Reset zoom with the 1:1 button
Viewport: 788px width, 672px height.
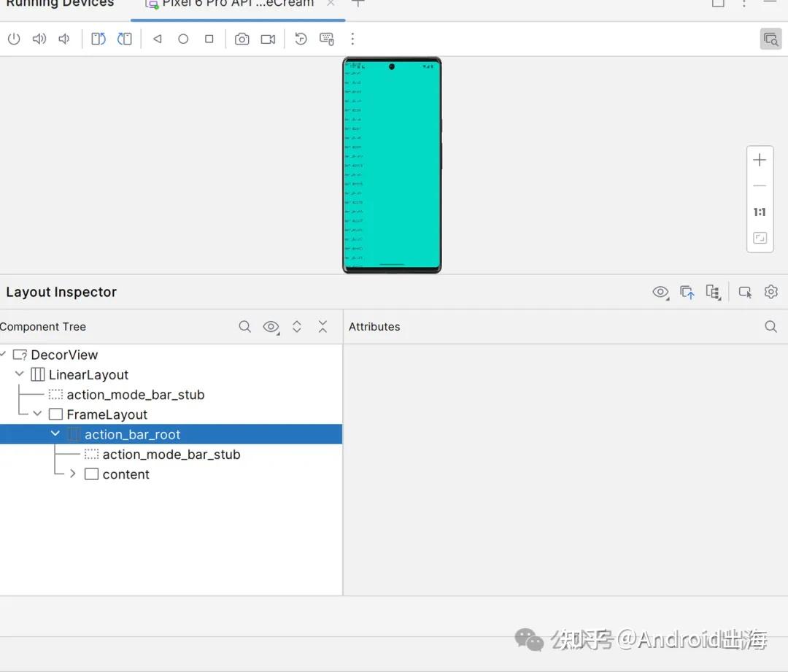coord(760,212)
